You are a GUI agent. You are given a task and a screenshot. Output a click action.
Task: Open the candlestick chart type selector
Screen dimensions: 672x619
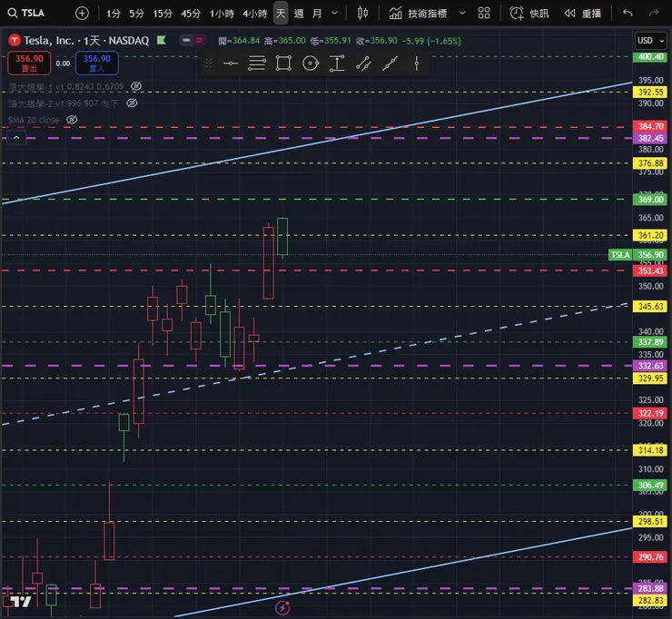point(362,14)
